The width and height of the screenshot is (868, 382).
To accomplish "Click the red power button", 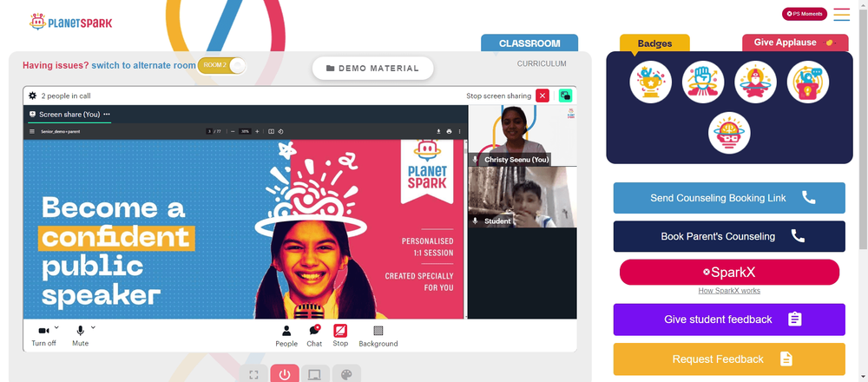I will pos(285,373).
